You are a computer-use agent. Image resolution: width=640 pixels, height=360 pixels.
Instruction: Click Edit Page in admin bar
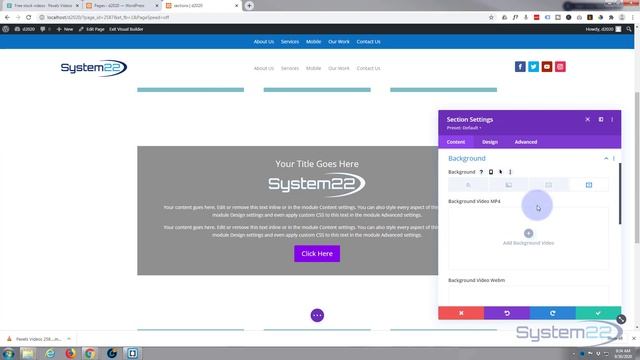point(92,29)
